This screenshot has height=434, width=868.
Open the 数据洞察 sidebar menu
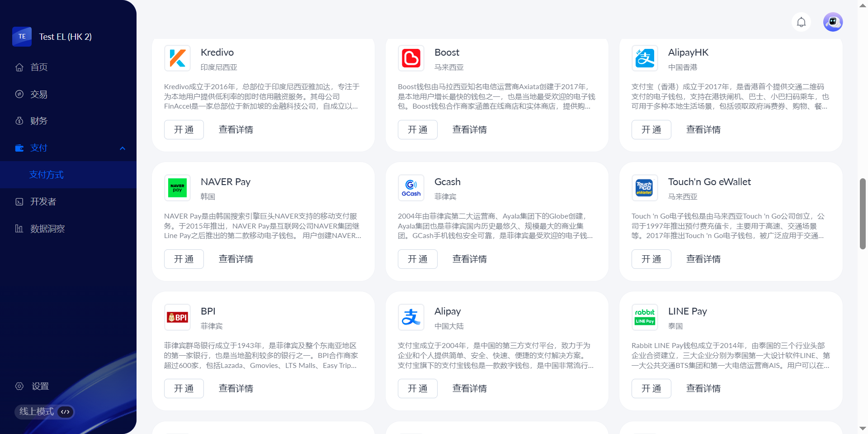point(47,229)
